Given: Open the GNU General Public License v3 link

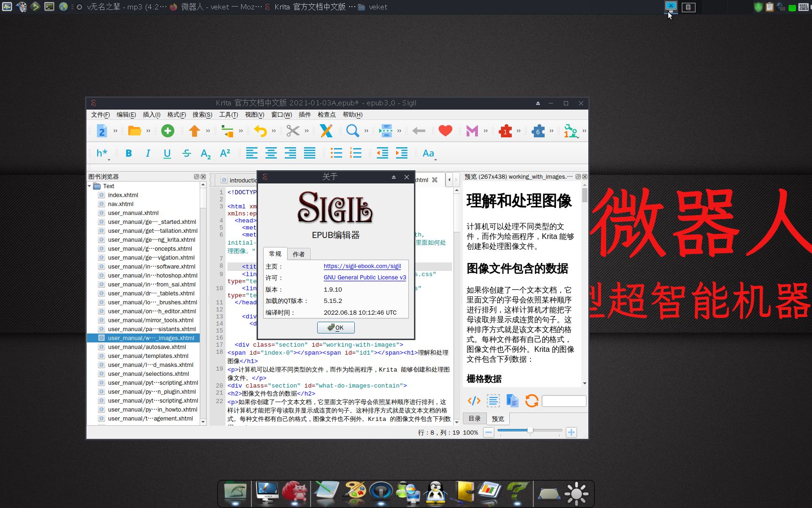Looking at the screenshot, I should coord(365,278).
